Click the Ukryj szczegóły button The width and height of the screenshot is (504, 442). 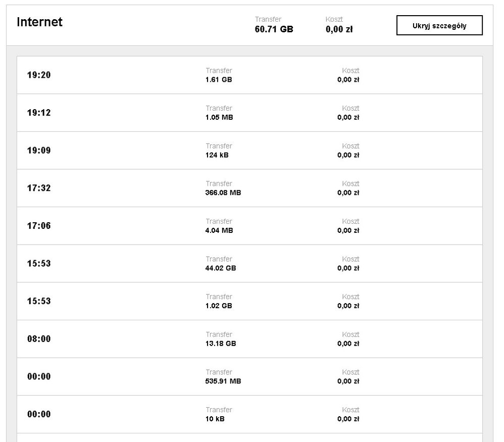pyautogui.click(x=439, y=25)
